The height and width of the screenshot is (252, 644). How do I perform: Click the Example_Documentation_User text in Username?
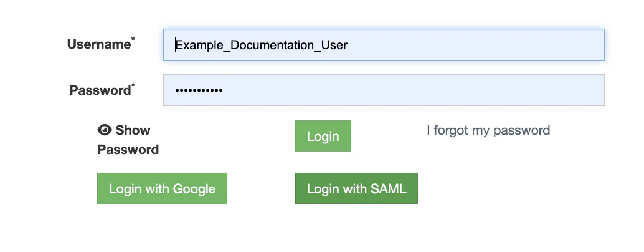click(x=261, y=45)
